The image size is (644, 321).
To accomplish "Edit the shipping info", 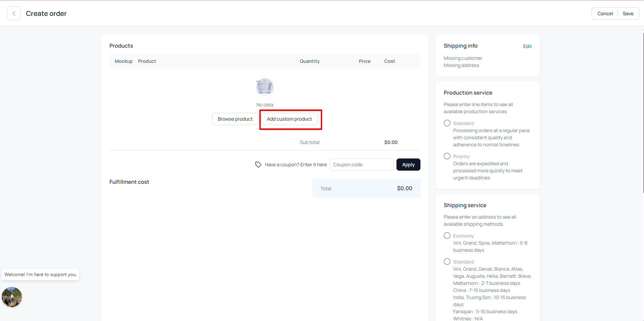I will coord(527,46).
